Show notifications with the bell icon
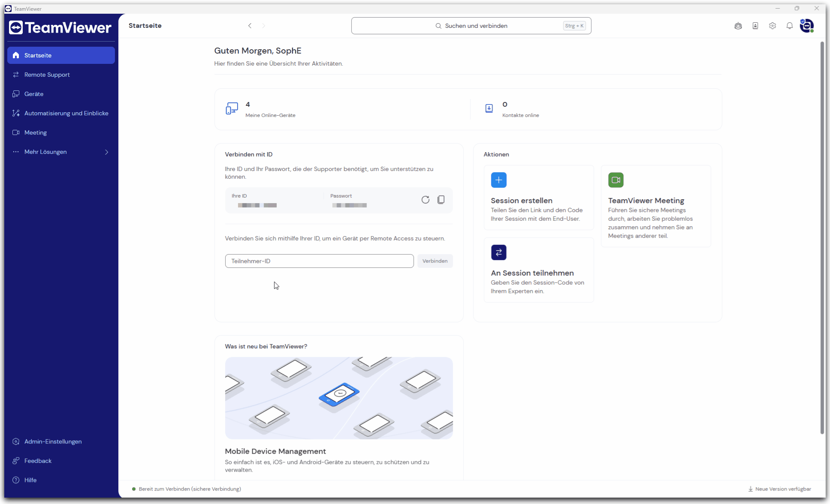The height and width of the screenshot is (504, 830). [790, 26]
